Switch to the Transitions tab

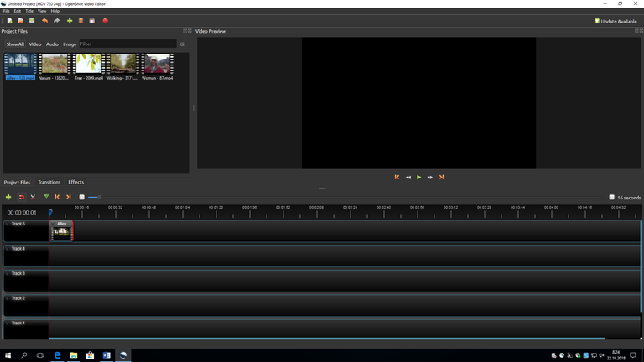click(49, 182)
